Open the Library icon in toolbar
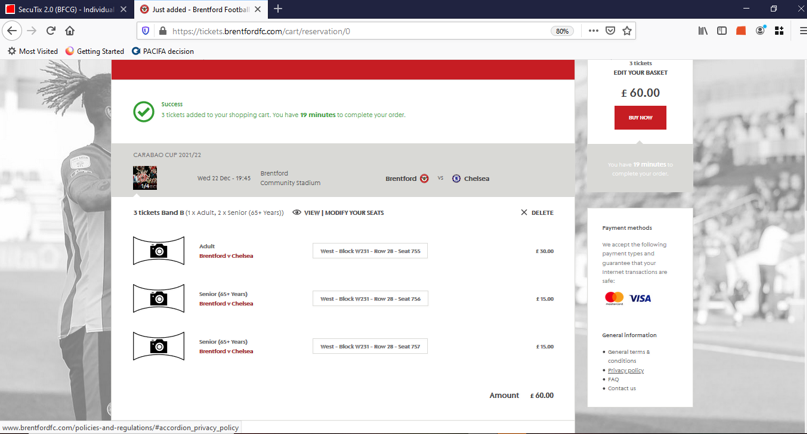 [703, 31]
